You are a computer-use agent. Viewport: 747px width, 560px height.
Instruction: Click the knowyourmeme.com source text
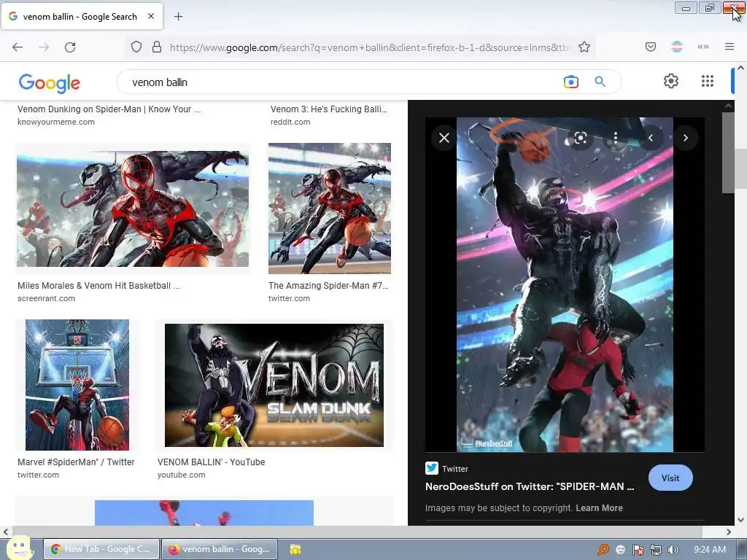click(55, 122)
